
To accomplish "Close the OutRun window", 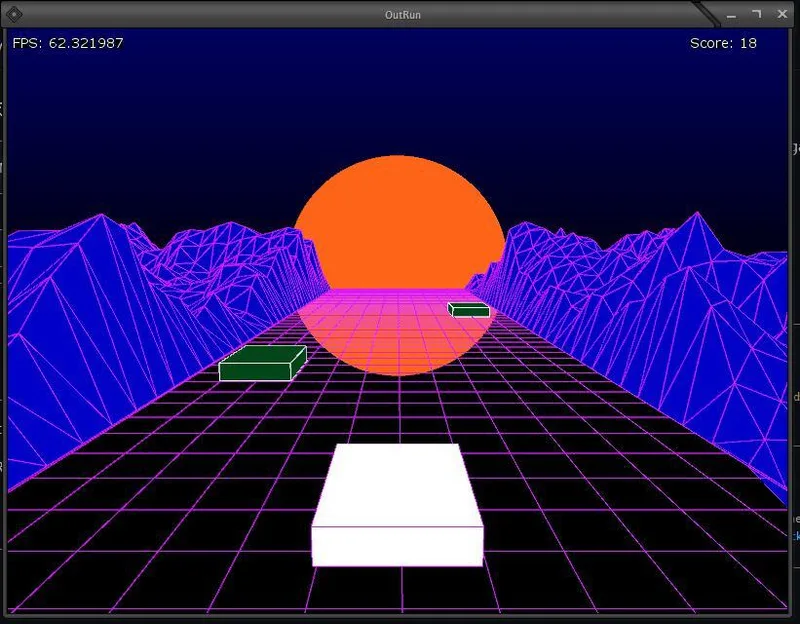I will [782, 14].
